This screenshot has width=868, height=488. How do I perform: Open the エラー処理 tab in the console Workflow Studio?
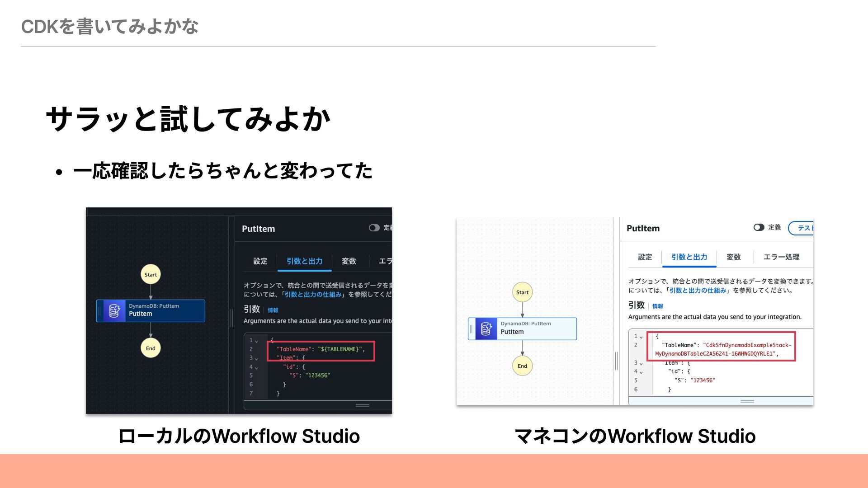coord(781,257)
